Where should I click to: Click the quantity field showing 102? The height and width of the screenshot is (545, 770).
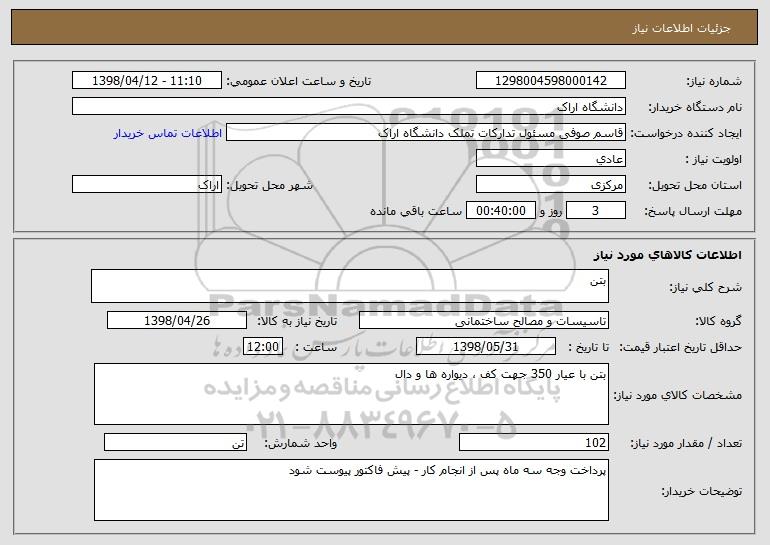click(534, 442)
